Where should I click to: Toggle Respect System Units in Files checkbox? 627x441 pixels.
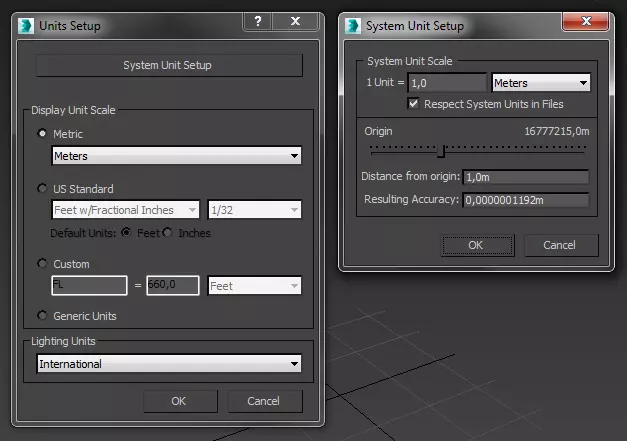[x=413, y=104]
